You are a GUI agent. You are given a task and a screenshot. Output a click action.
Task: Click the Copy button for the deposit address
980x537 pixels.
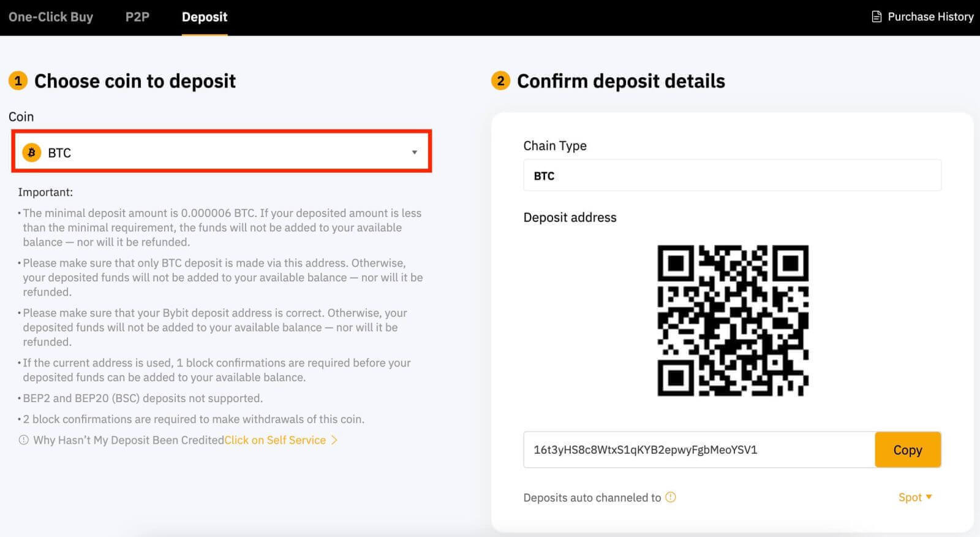908,449
